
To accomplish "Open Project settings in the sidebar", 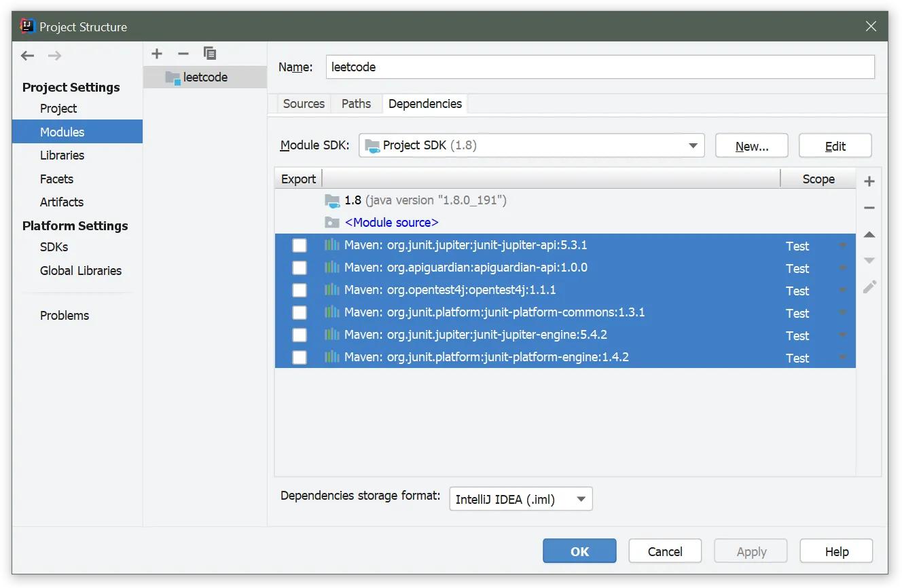I will pyautogui.click(x=58, y=109).
